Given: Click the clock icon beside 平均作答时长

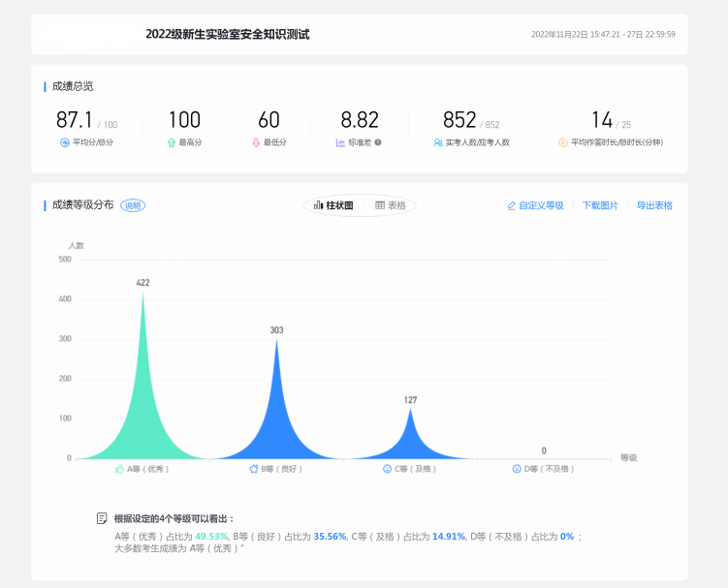Looking at the screenshot, I should coord(562,142).
